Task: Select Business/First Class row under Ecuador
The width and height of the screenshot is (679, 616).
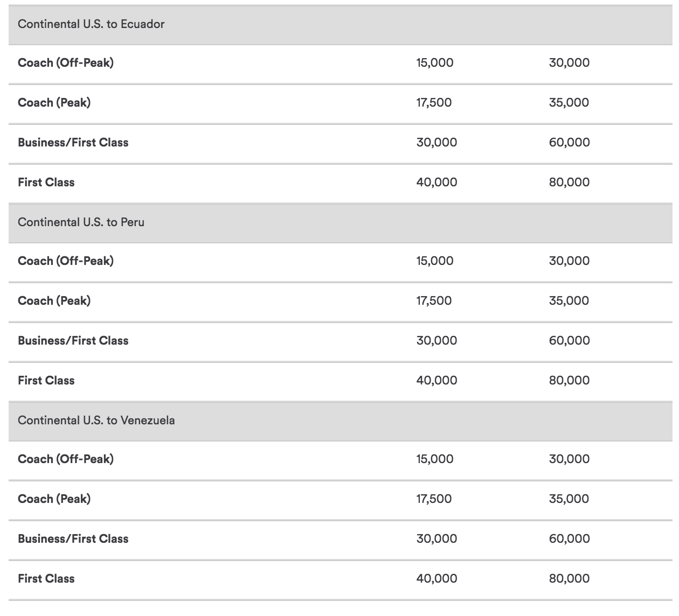Action: pyautogui.click(x=341, y=143)
